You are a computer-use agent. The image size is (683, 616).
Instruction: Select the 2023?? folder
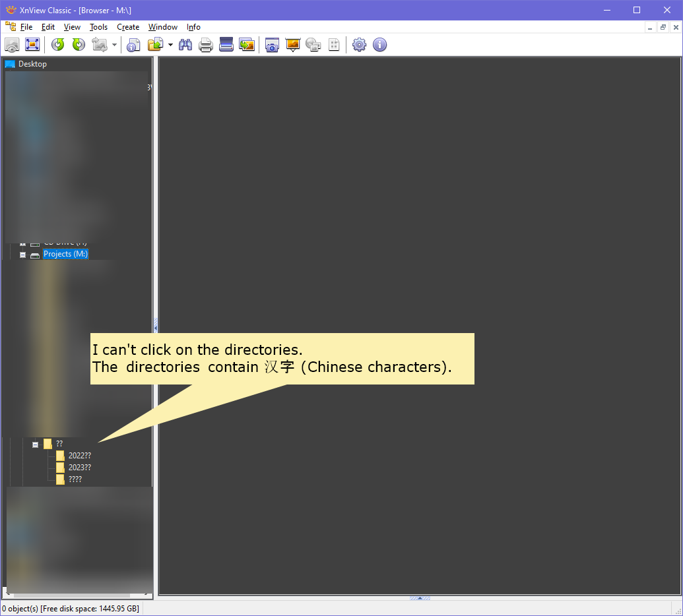point(80,467)
